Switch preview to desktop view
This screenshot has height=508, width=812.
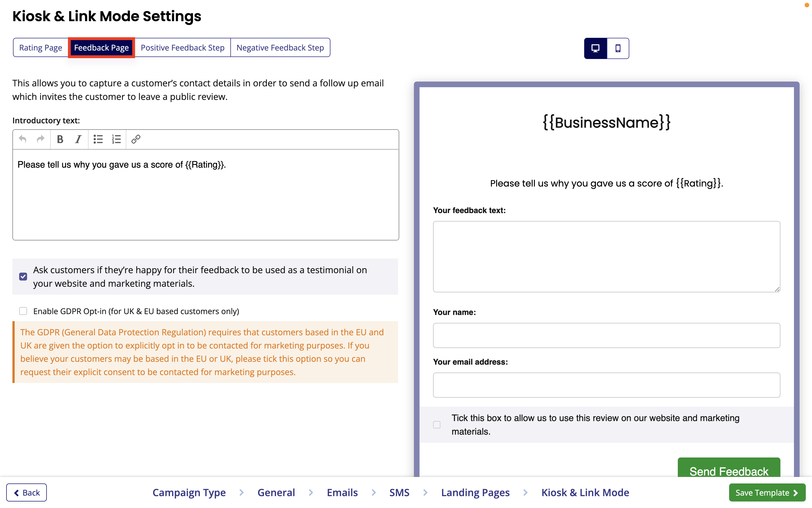[595, 48]
